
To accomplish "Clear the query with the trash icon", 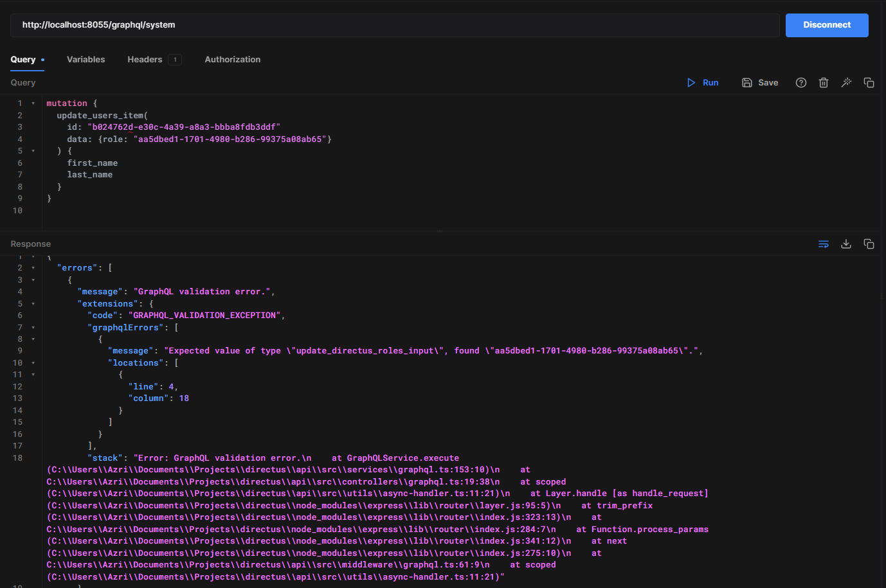I will click(x=824, y=82).
